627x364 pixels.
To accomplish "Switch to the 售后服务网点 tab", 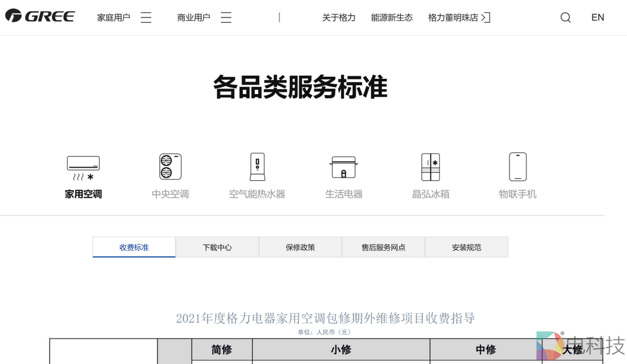I will pos(383,246).
